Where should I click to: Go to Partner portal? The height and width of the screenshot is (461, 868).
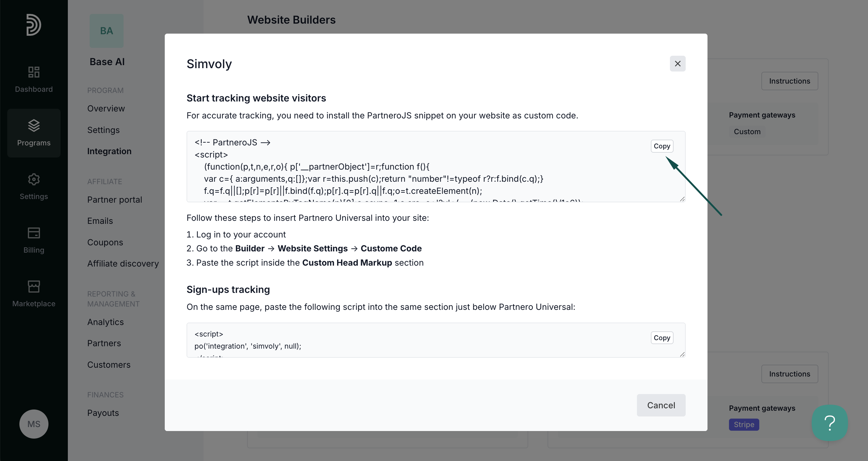click(x=114, y=200)
